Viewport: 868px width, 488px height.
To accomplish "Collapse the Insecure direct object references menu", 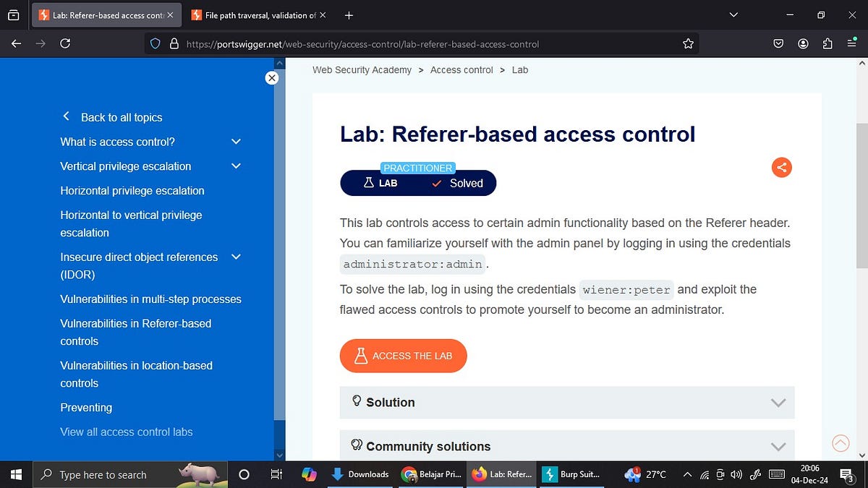I will [x=236, y=257].
